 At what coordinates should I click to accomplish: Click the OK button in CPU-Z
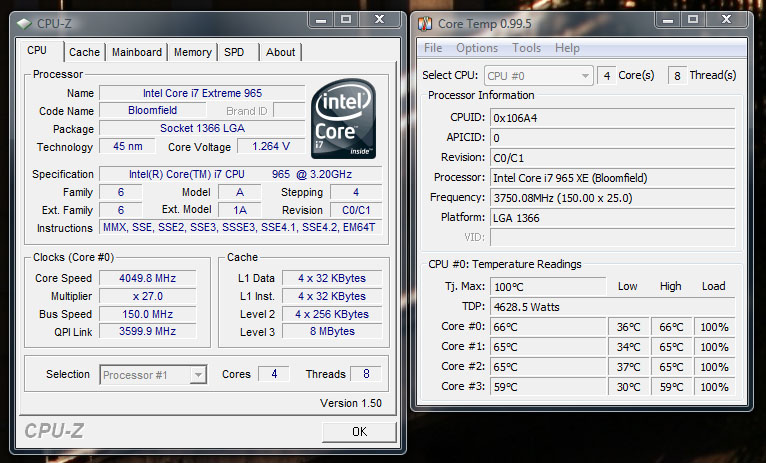coord(359,432)
